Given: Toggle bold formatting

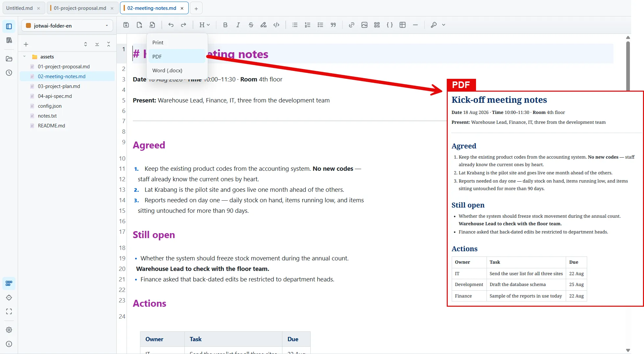Looking at the screenshot, I should click(x=225, y=25).
